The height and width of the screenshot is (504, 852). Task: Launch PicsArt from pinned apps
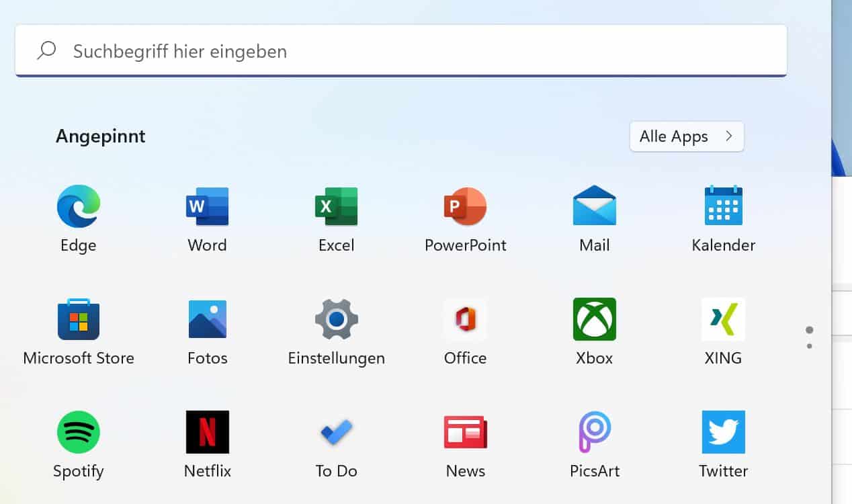[x=594, y=433]
